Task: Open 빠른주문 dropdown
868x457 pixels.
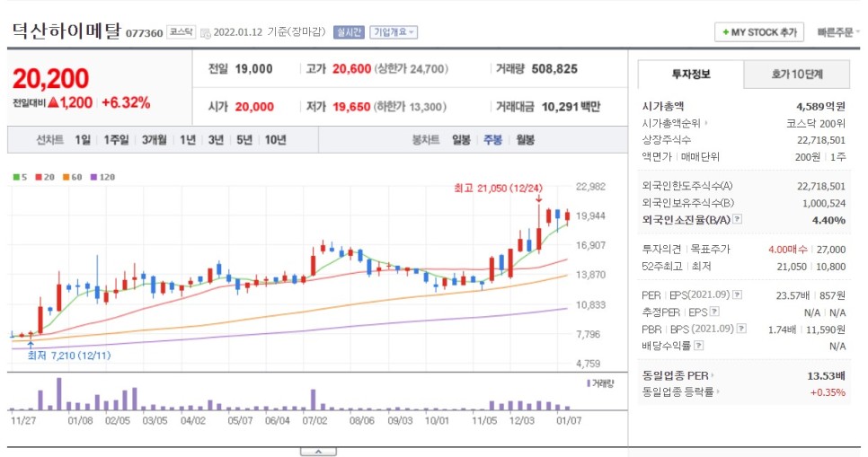Action: click(x=838, y=32)
